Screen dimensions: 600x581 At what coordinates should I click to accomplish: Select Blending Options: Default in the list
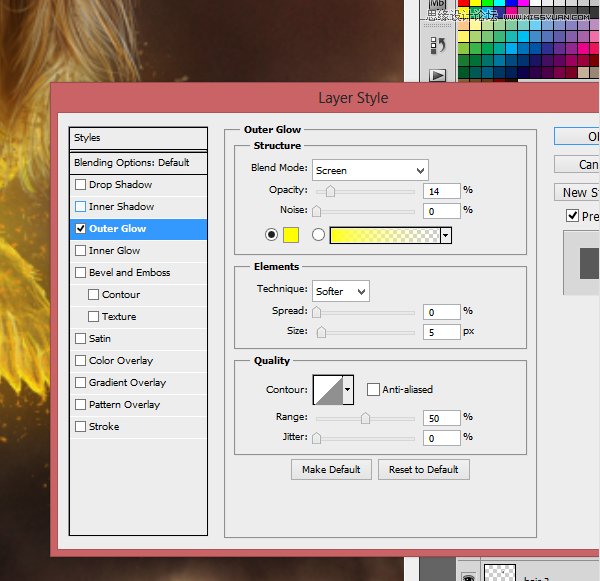coord(138,162)
